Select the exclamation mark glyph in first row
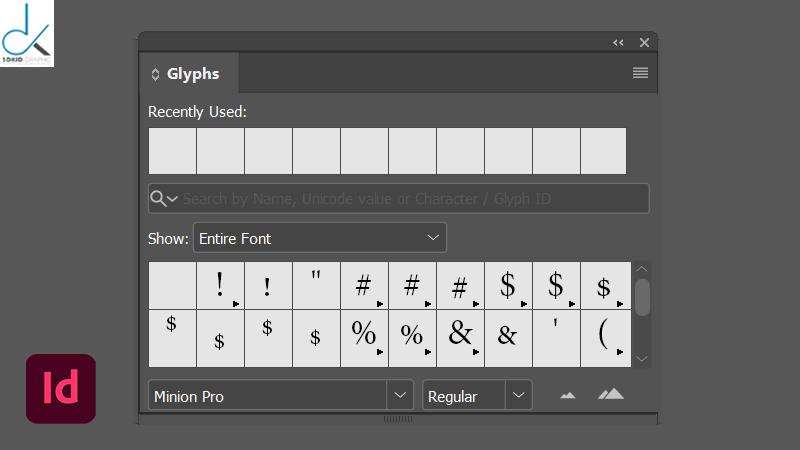The height and width of the screenshot is (450, 800). point(220,286)
